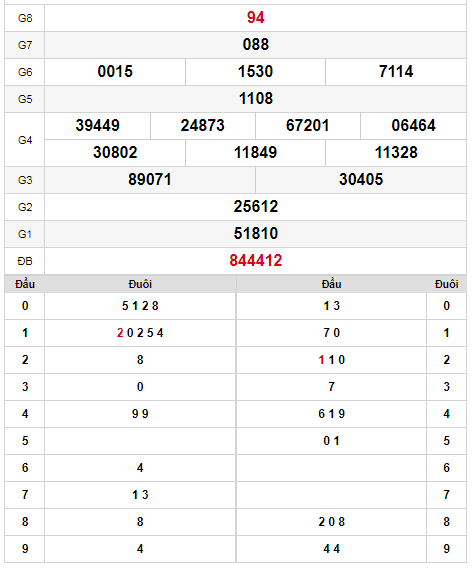Click the G4 prize label
This screenshot has height=568, width=472.
click(25, 140)
